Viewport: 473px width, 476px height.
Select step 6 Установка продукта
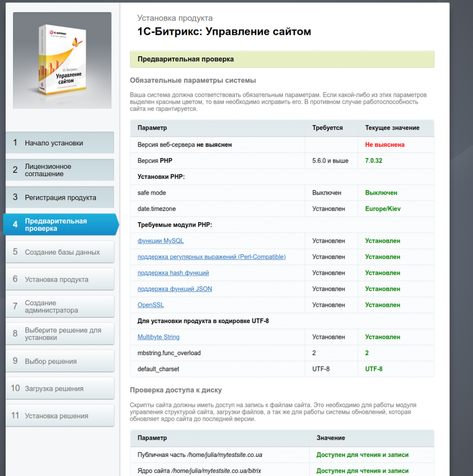tap(60, 279)
